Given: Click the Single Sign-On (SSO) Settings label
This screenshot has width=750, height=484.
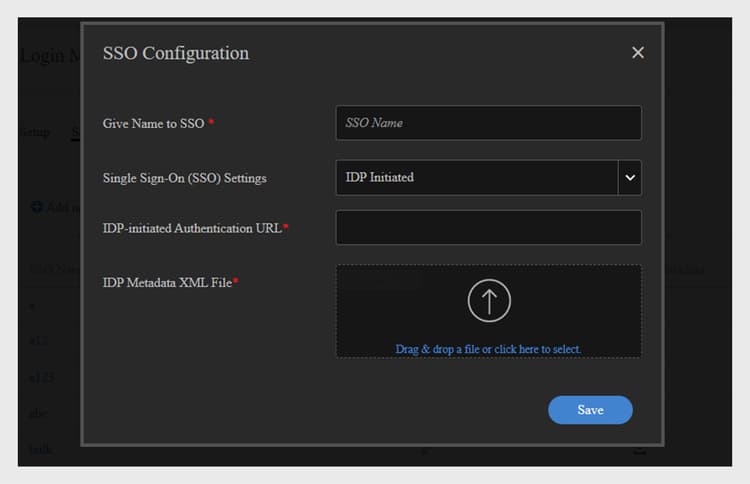Looking at the screenshot, I should coord(184,178).
